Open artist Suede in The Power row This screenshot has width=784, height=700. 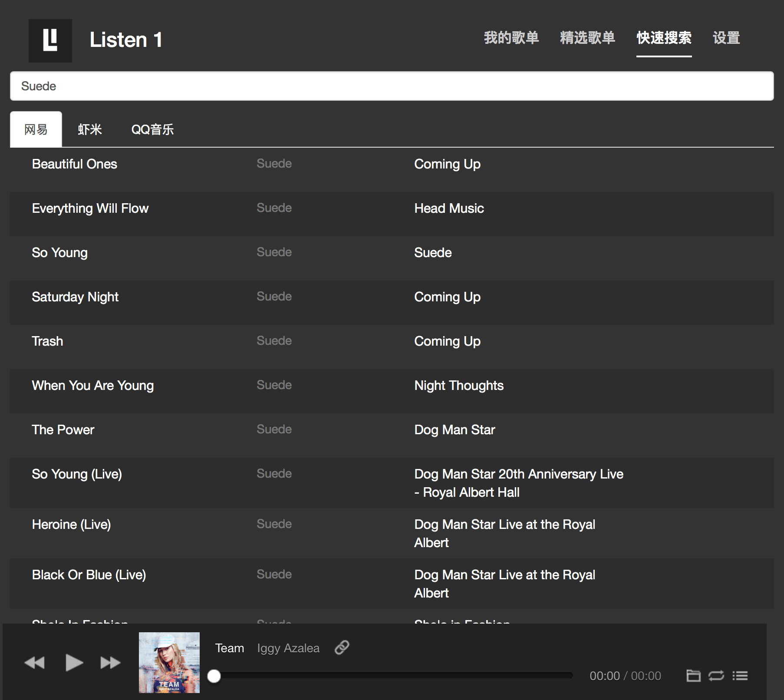pyautogui.click(x=274, y=429)
